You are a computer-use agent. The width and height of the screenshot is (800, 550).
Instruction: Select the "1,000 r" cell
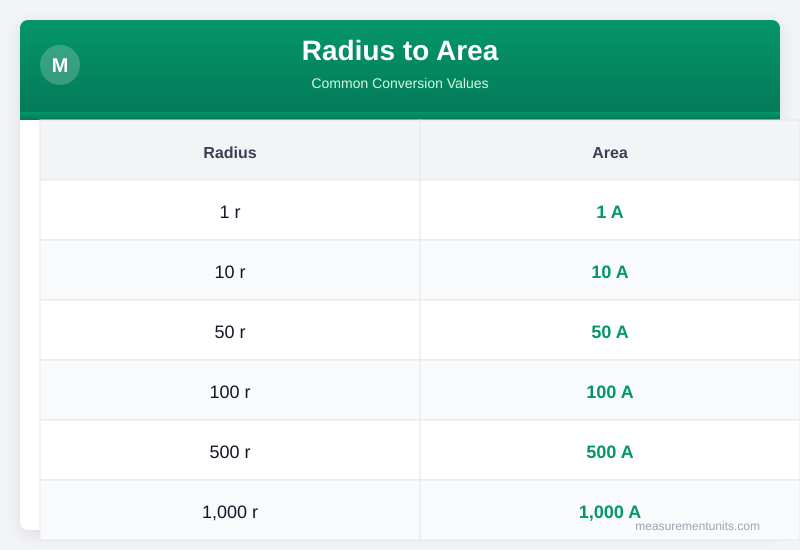(230, 510)
